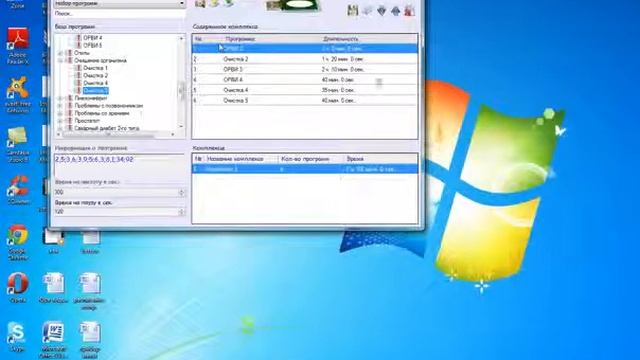Click the Поиск search field
Screen dimensions: 640x360
point(120,13)
